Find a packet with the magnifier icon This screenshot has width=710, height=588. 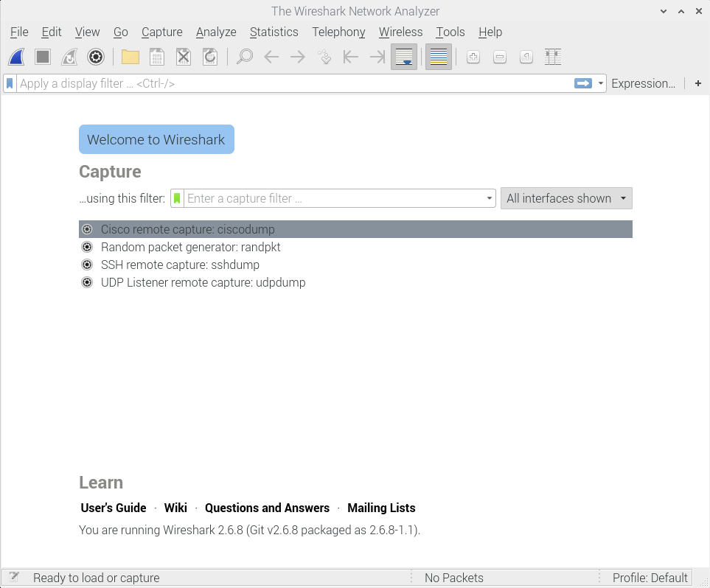click(245, 57)
